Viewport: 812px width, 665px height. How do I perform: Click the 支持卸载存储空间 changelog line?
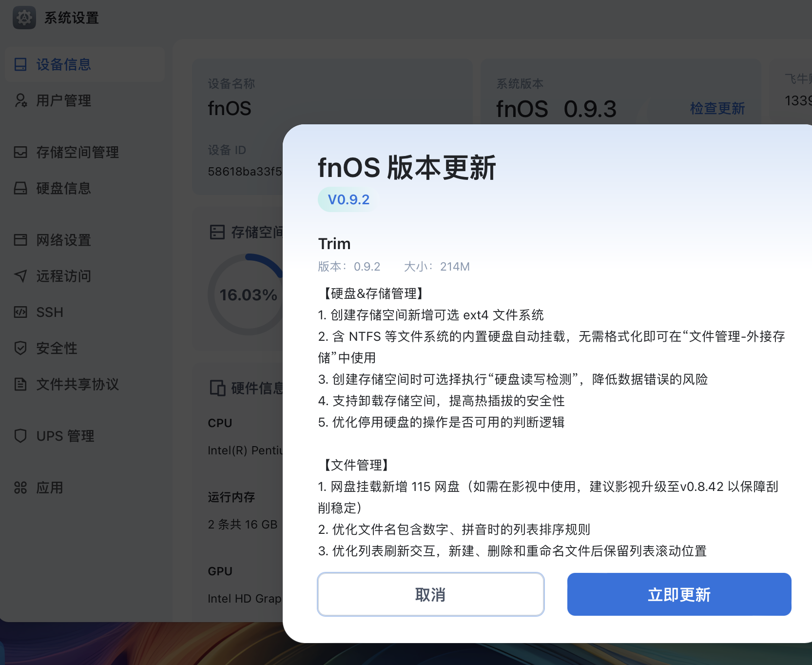(x=442, y=401)
